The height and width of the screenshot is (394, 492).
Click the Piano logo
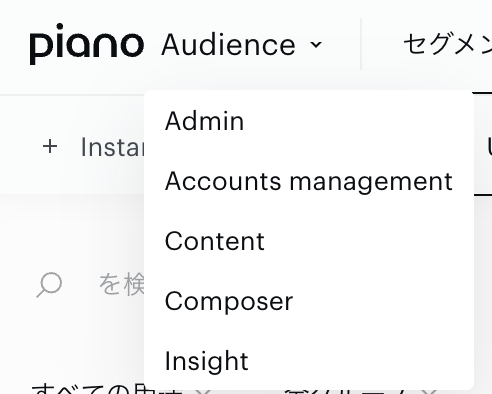point(87,44)
